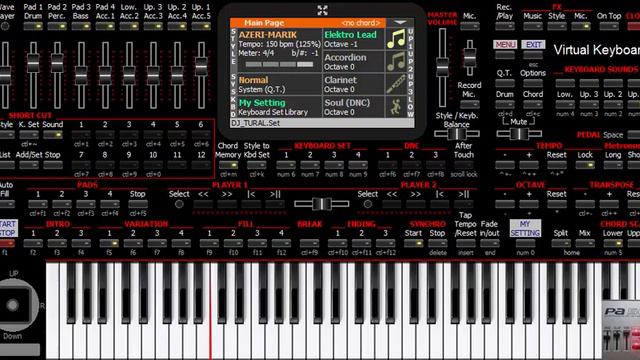Click the Synchro Stop button

(438, 243)
